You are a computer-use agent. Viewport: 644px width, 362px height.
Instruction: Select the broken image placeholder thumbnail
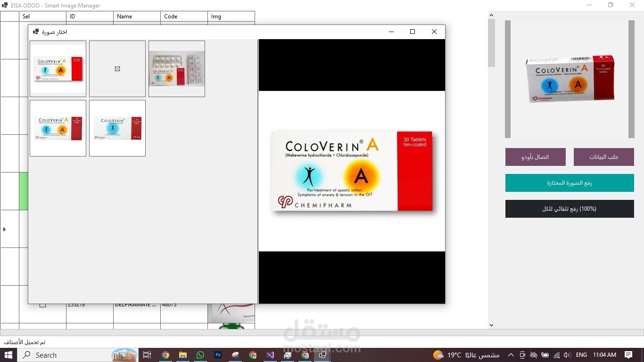[117, 69]
